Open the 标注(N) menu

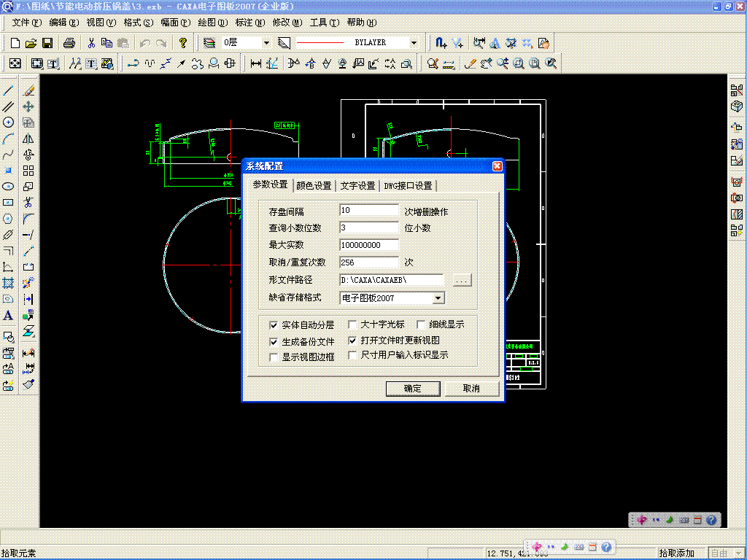[x=249, y=23]
